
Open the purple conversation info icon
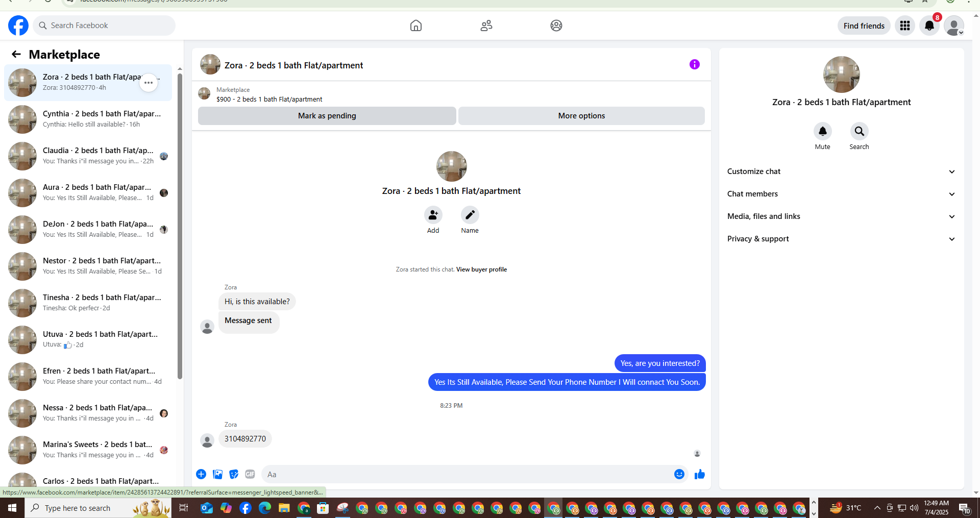click(694, 64)
